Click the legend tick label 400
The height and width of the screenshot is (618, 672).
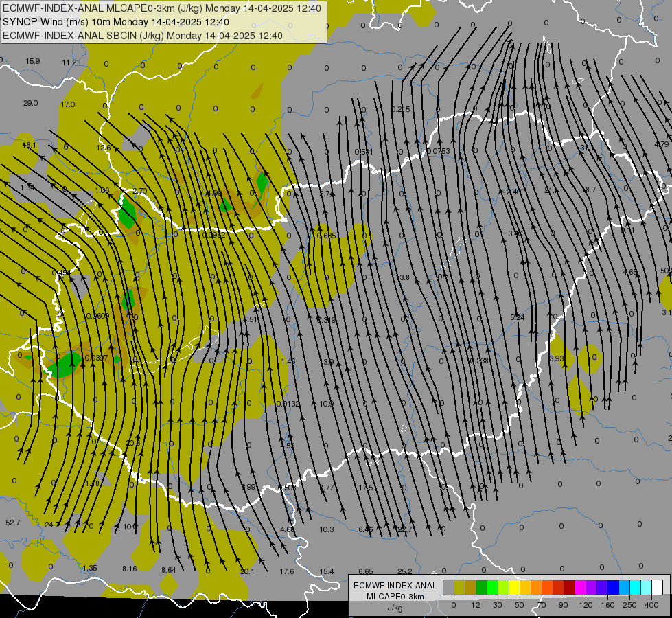[651, 605]
